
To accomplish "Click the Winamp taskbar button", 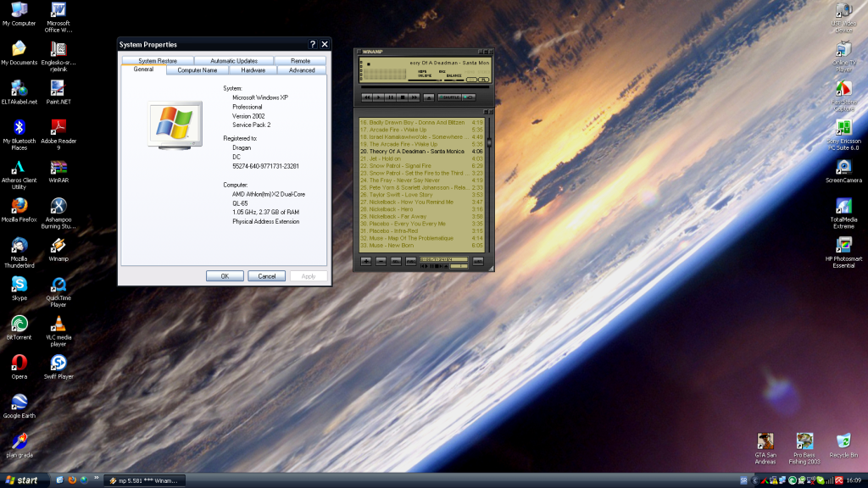I will 146,481.
